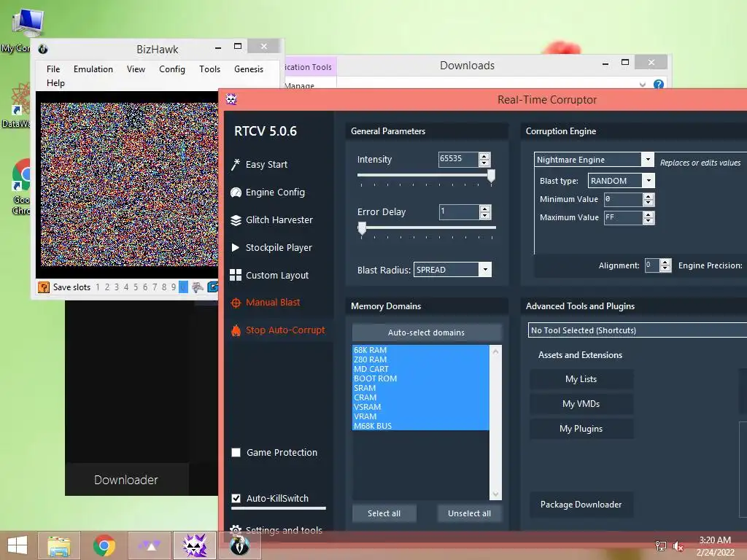
Task: Click the Glitch Harvester layers icon
Action: click(x=236, y=220)
